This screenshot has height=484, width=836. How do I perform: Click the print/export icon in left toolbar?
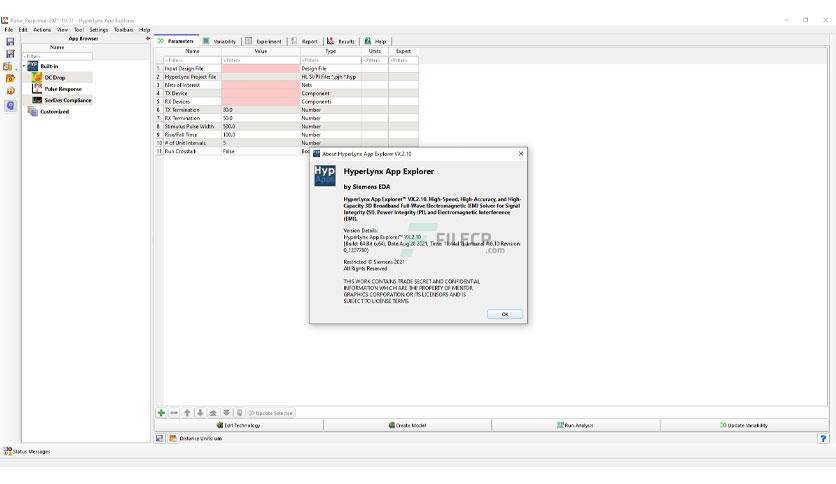tap(7, 66)
